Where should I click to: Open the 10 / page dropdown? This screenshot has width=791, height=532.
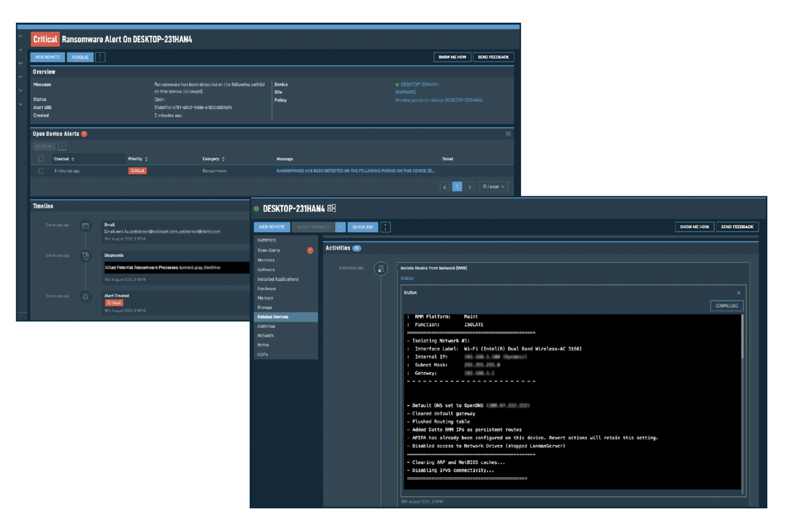pos(493,187)
